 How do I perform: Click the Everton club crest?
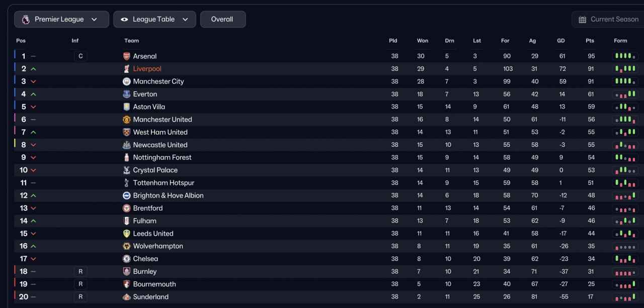[x=127, y=94]
